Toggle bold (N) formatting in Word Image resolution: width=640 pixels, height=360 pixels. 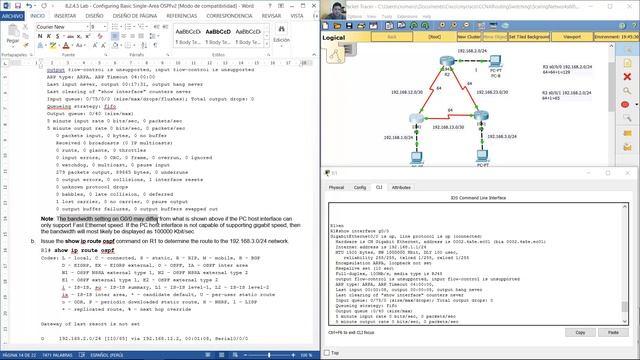coord(40,36)
